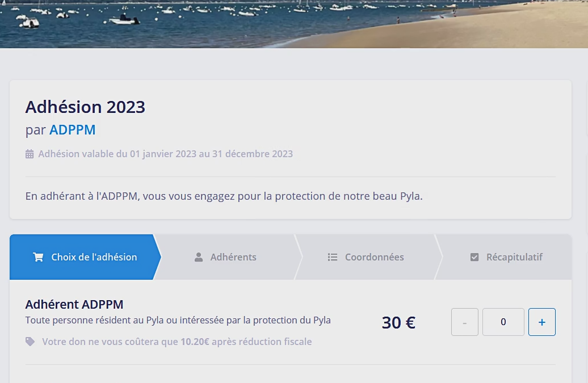
Task: Click the quantity field showing 0
Action: [x=503, y=322]
